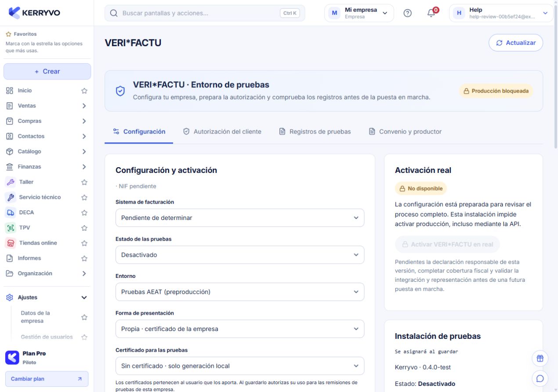Click the Ctrl K shortcut badge
Viewport: 558px width, 392px height.
(x=290, y=13)
